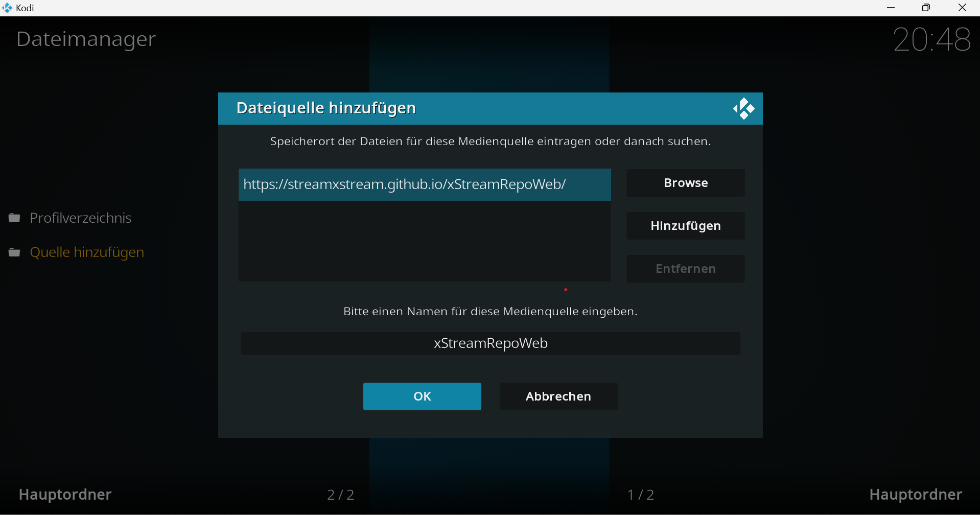Restore down the Kodi window
Image resolution: width=980 pixels, height=515 pixels.
pos(926,8)
